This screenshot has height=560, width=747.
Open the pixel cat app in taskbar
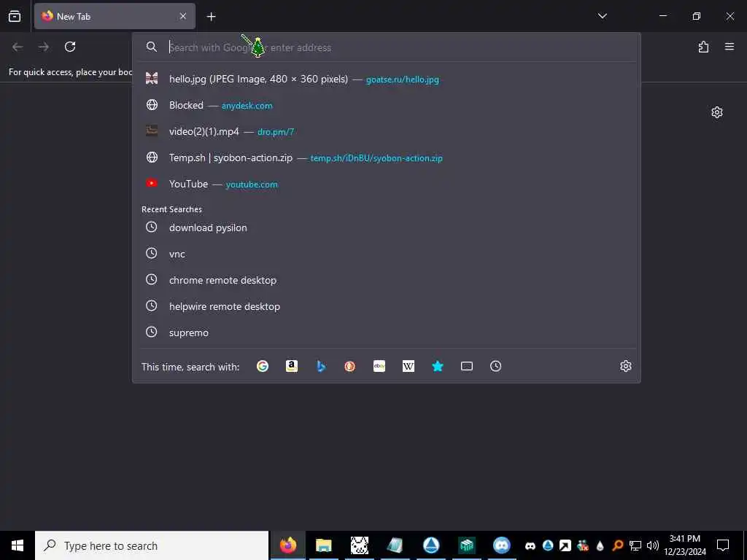359,545
